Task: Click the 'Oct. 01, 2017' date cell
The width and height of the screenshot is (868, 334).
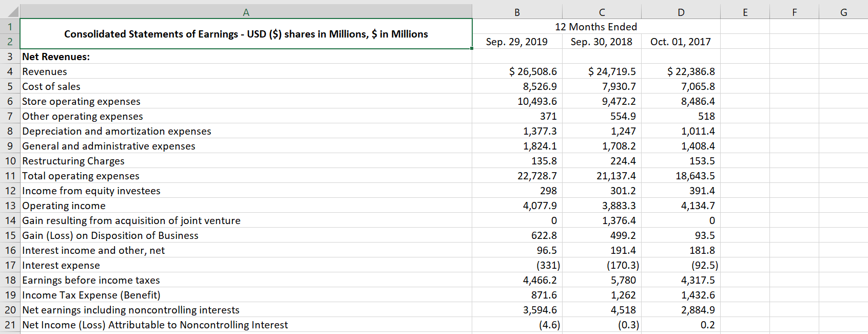Action: pos(681,42)
